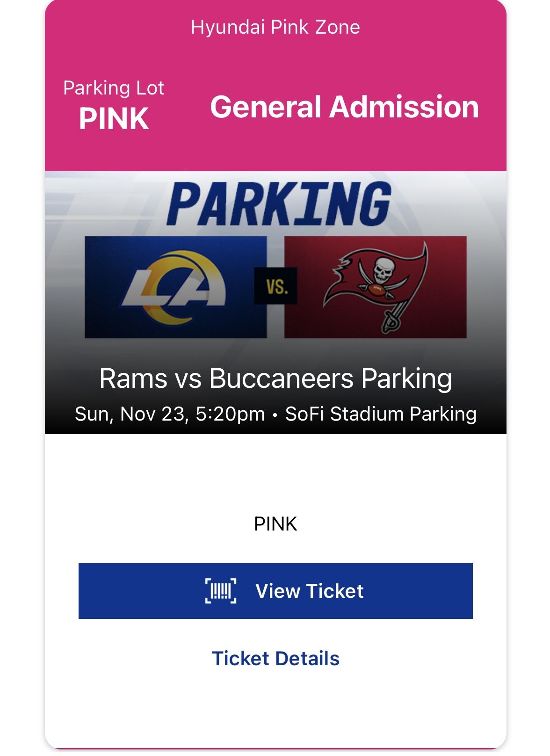Click the white body area of the ticket card
Viewport: 550px width, 756px height.
click(x=275, y=477)
